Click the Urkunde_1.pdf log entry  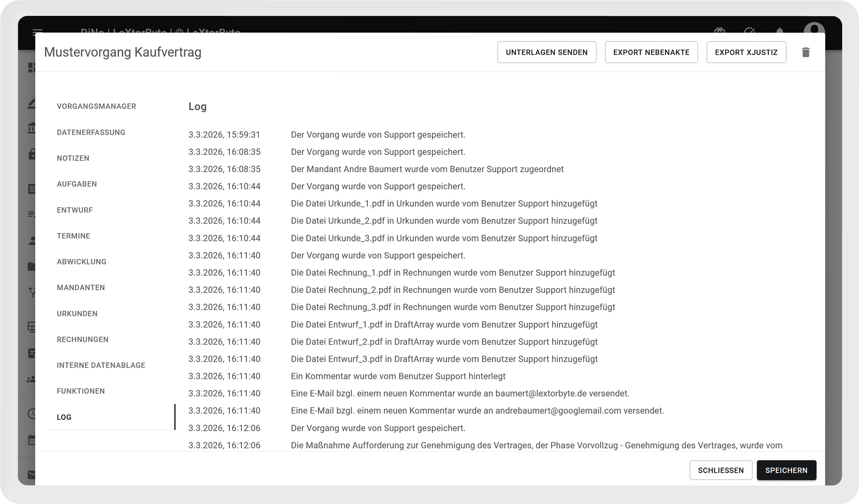pos(444,203)
